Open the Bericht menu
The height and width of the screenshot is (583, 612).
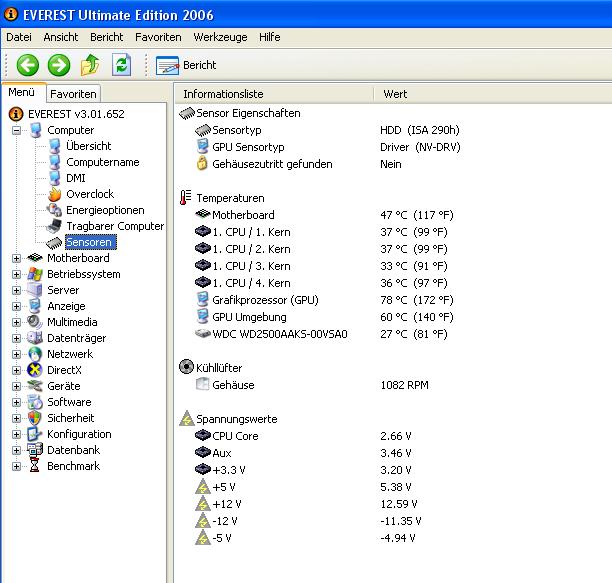coord(106,37)
